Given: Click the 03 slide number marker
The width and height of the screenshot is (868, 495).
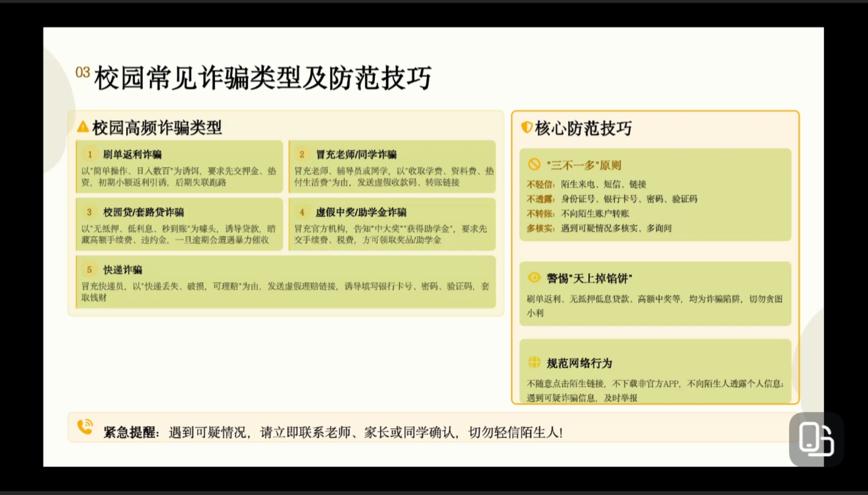Looking at the screenshot, I should click(82, 72).
